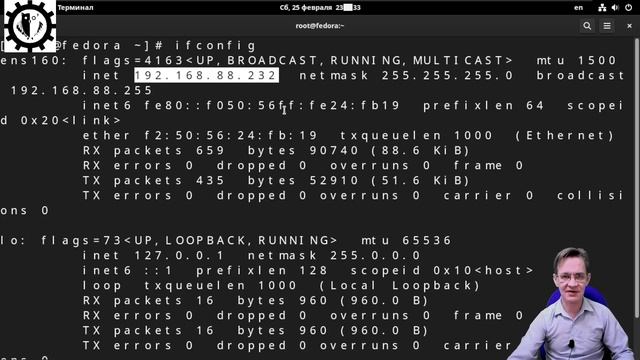Click the gear logo overlay at top-left
Viewport: 640px width, 360px height.
tap(29, 25)
